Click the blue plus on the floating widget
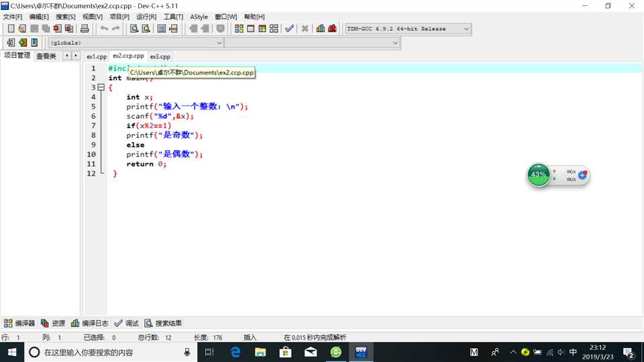This screenshot has height=362, width=644. pyautogui.click(x=582, y=175)
